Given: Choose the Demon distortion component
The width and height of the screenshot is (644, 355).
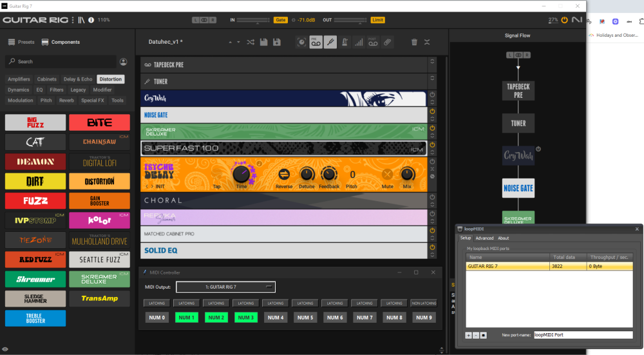Looking at the screenshot, I should [35, 162].
